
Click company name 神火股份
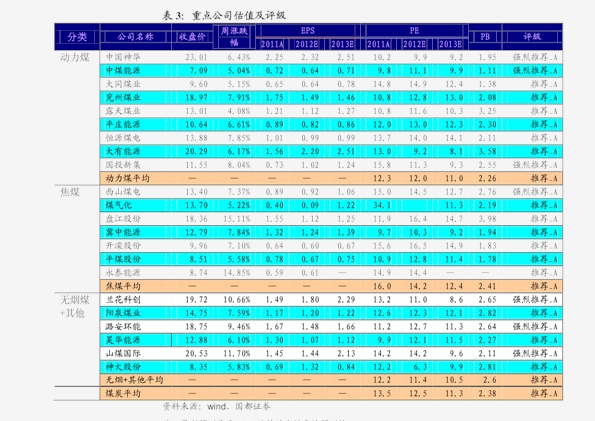[x=123, y=367]
